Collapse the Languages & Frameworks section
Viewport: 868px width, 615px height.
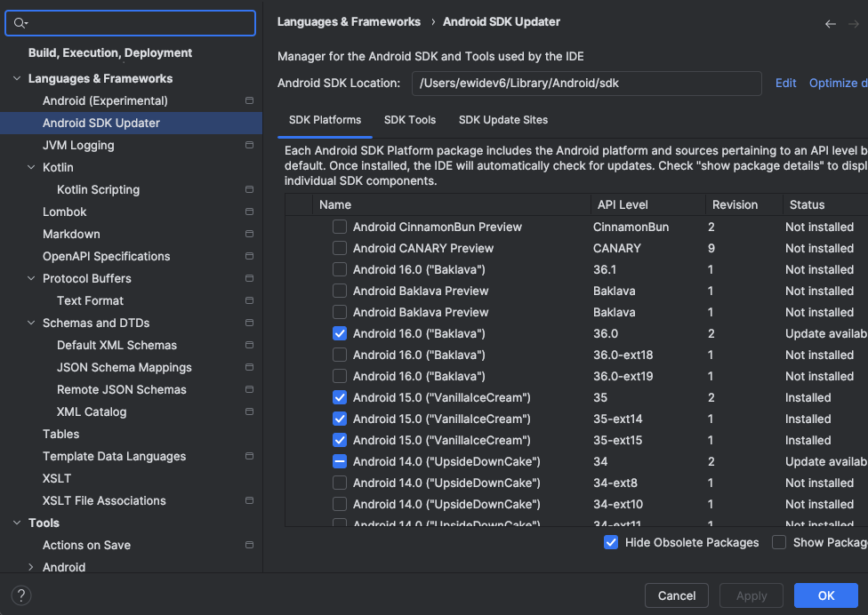(x=17, y=78)
